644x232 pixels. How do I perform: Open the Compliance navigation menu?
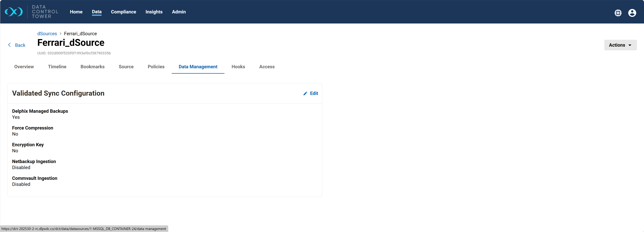(x=123, y=12)
